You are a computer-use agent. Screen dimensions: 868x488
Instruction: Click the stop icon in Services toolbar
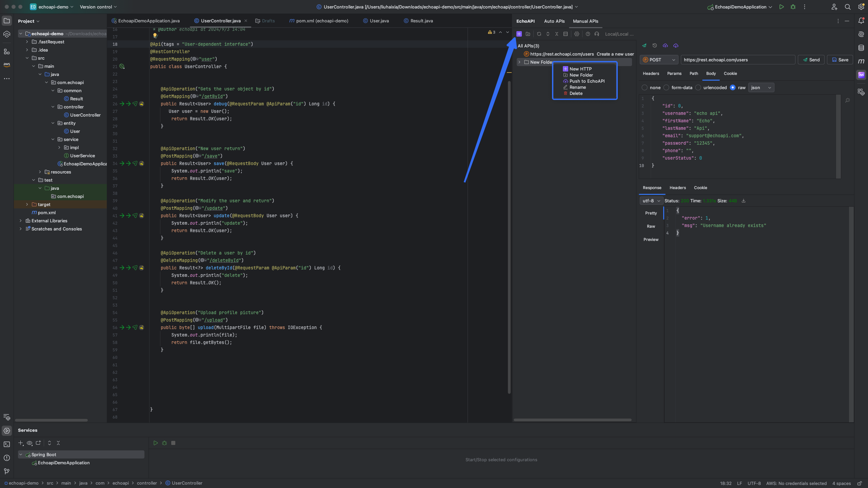pyautogui.click(x=173, y=443)
